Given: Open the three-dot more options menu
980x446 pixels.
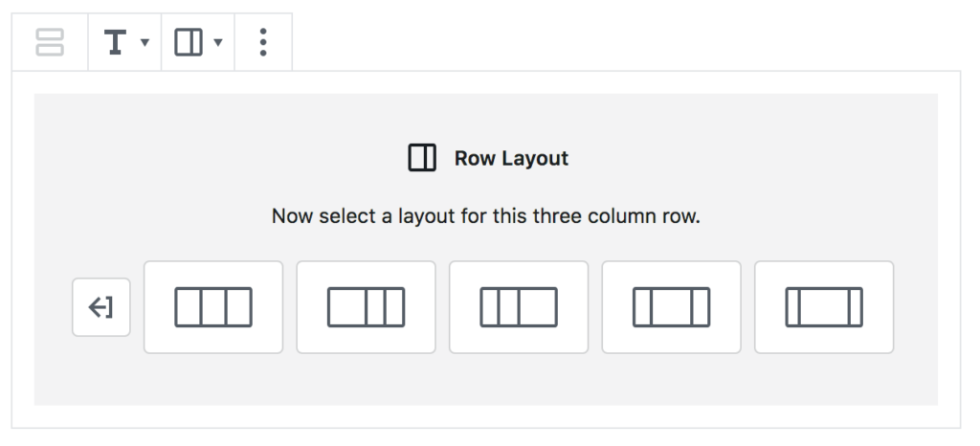Looking at the screenshot, I should point(263,42).
